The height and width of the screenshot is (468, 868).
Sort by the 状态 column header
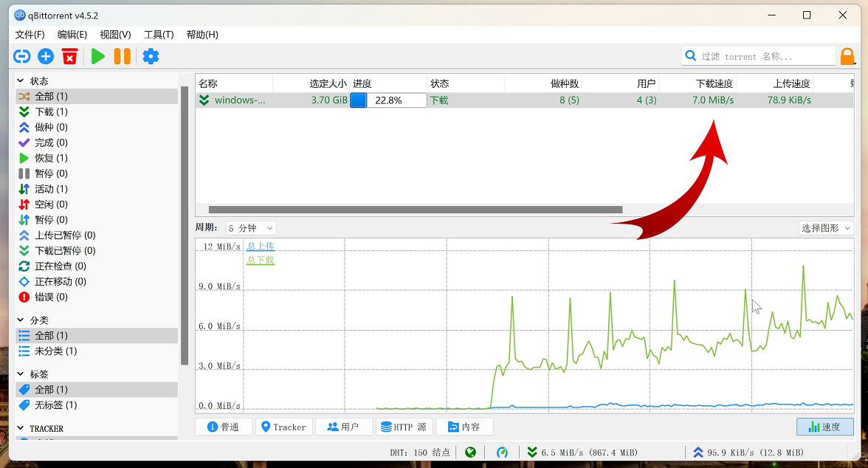tap(466, 83)
